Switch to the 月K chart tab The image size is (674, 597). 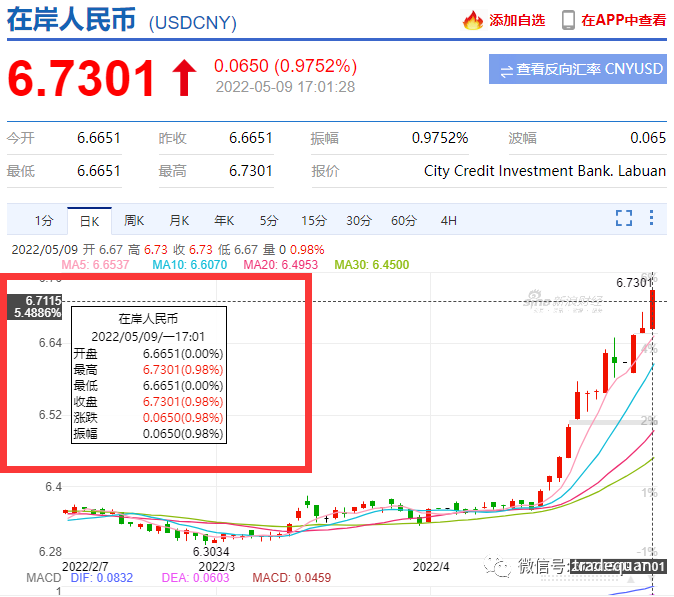click(x=179, y=220)
